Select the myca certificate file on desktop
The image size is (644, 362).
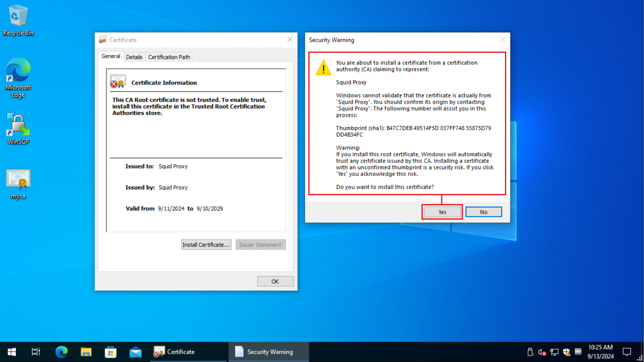tap(18, 184)
